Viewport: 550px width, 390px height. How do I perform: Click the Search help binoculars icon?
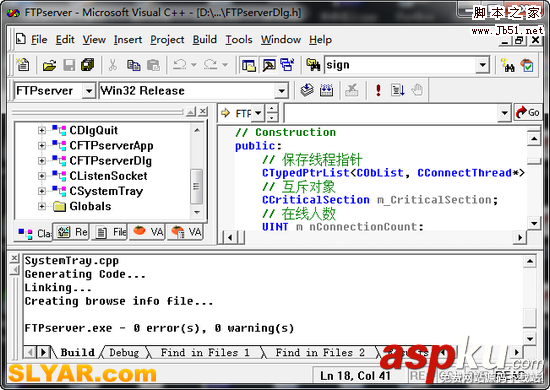pyautogui.click(x=508, y=65)
